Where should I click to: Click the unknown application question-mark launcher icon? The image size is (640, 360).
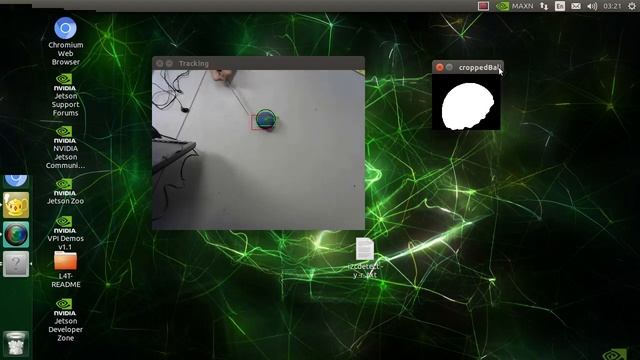pyautogui.click(x=16, y=264)
